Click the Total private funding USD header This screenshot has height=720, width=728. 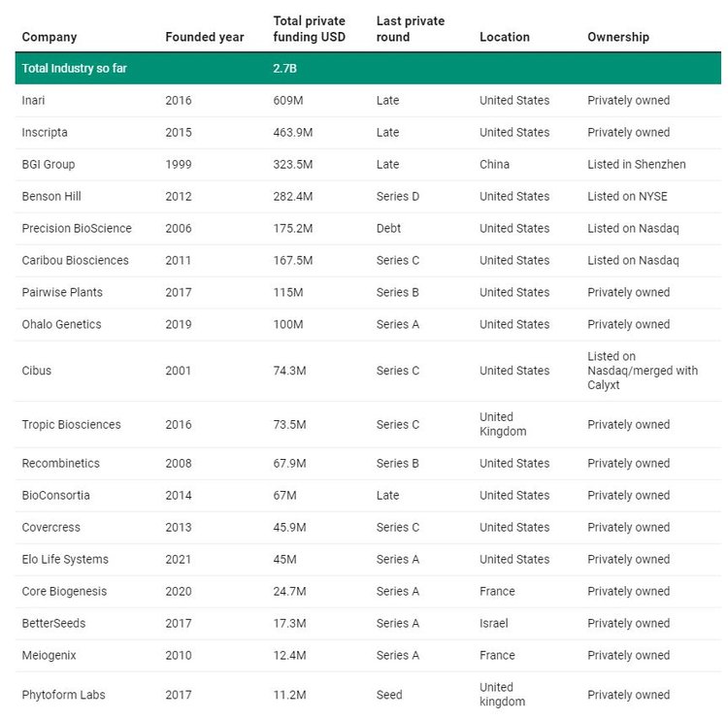point(310,29)
